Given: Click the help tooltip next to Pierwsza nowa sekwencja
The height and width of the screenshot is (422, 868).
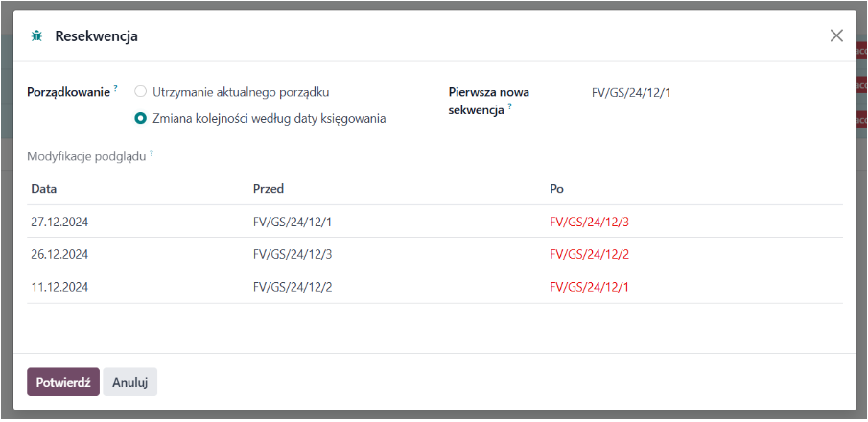Looking at the screenshot, I should pyautogui.click(x=509, y=106).
